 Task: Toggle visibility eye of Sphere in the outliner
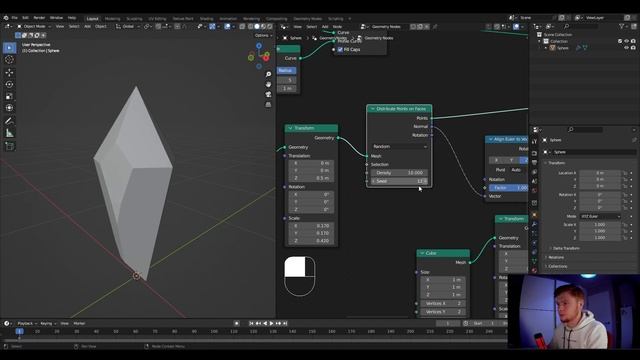[627, 48]
